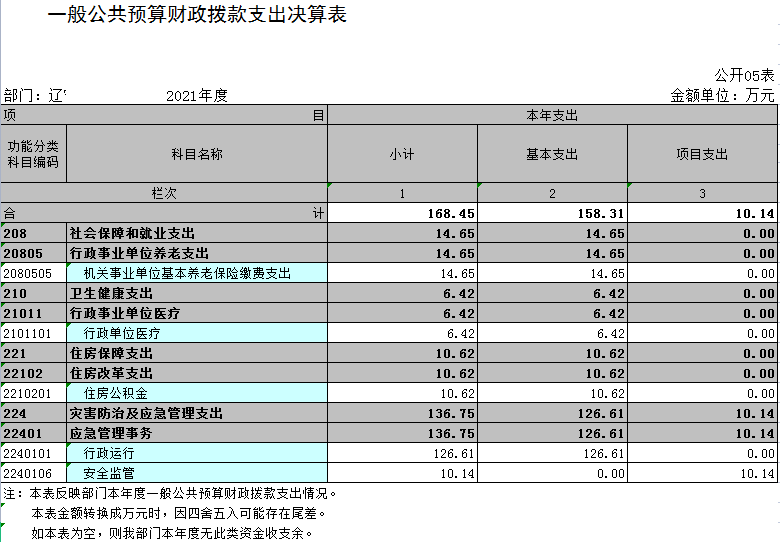This screenshot has height=542, width=780.
Task: Click the title 一般公共预算财政拨款支出决算表
Action: coord(197,15)
